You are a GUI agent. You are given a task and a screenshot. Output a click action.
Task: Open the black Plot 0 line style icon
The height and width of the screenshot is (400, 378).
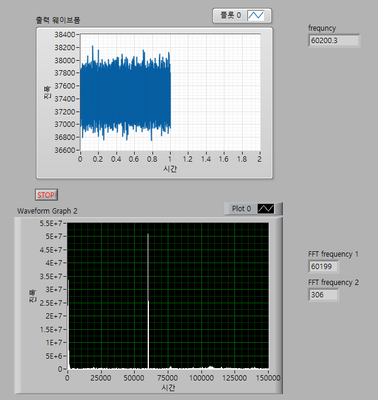[x=266, y=209]
